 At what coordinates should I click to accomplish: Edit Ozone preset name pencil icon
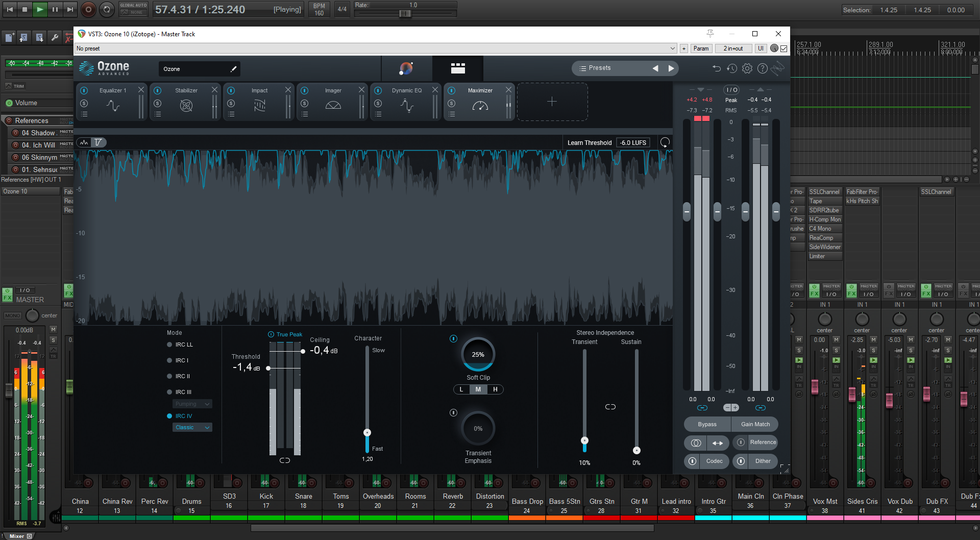[234, 69]
